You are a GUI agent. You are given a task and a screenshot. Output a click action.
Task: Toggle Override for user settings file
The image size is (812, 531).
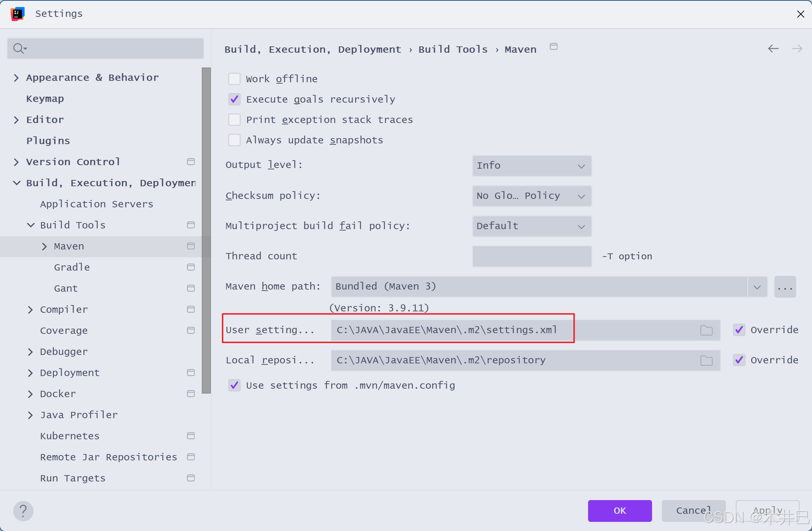pyautogui.click(x=739, y=330)
